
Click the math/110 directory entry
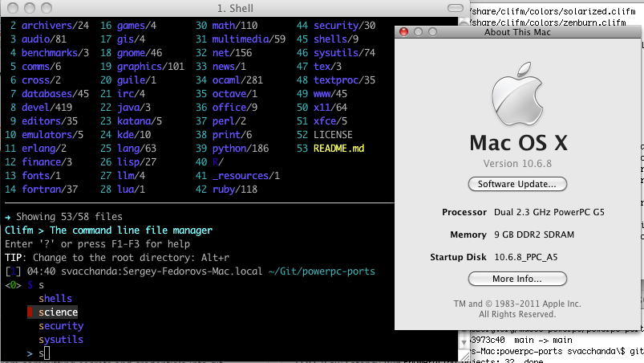tap(235, 26)
